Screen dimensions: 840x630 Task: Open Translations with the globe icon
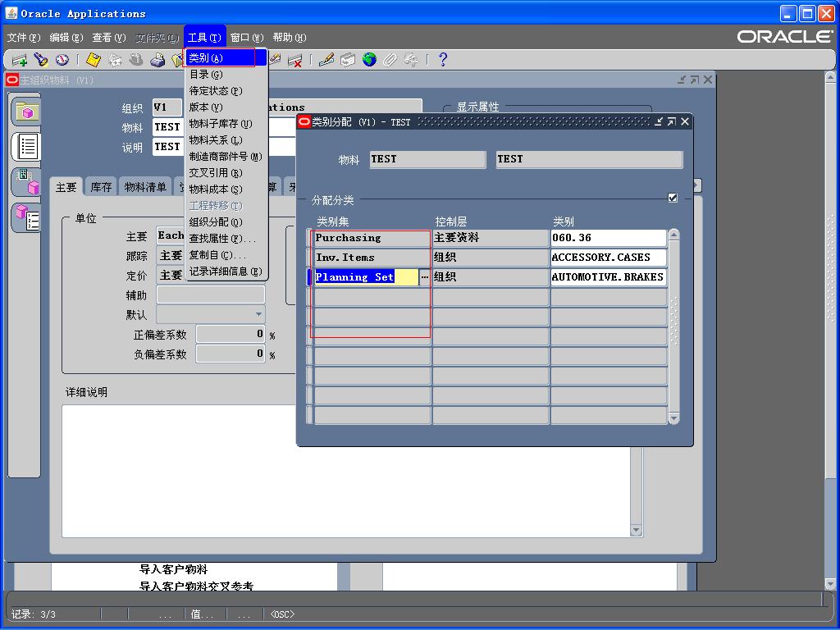tap(369, 60)
